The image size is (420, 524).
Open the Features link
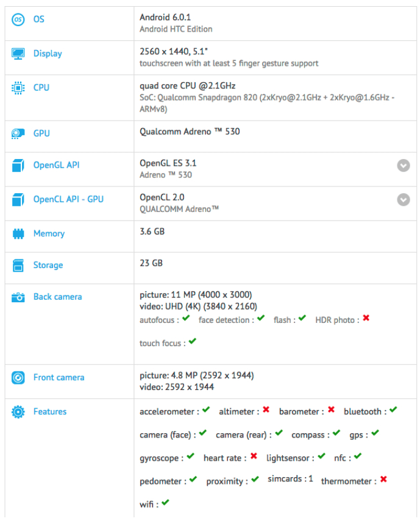click(x=49, y=411)
